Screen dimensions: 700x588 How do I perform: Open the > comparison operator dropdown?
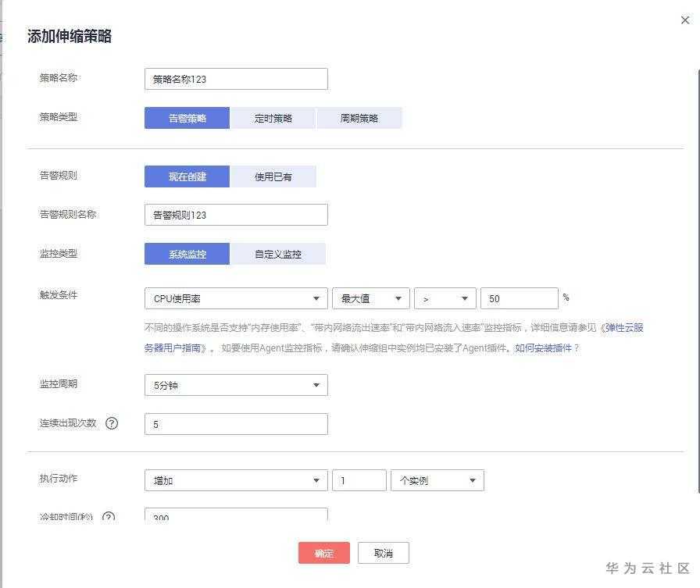pyautogui.click(x=445, y=298)
